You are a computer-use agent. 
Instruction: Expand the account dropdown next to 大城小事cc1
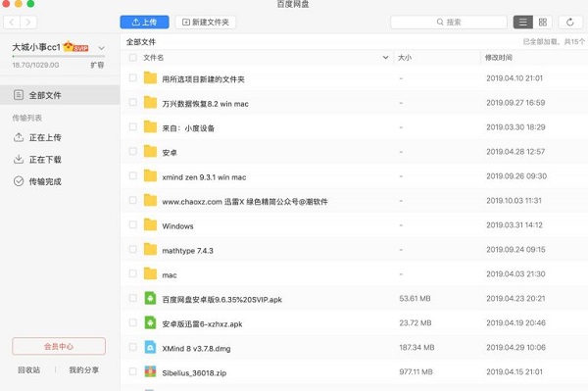(x=101, y=48)
